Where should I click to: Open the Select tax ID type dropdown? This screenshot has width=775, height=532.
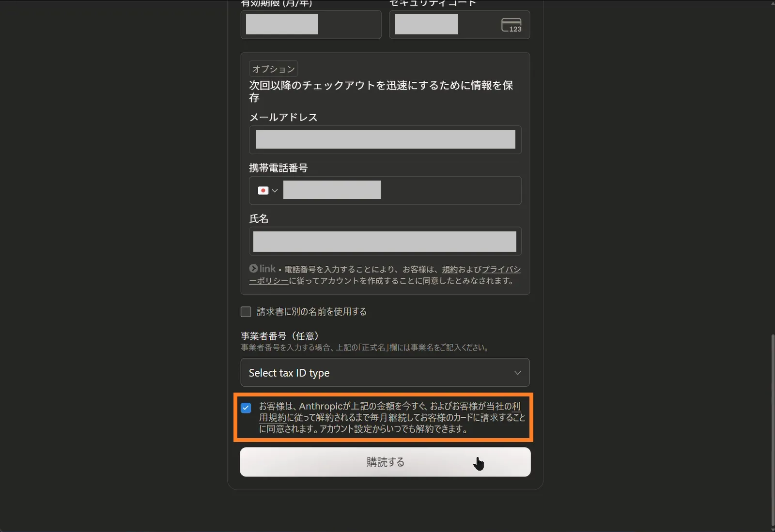point(385,372)
